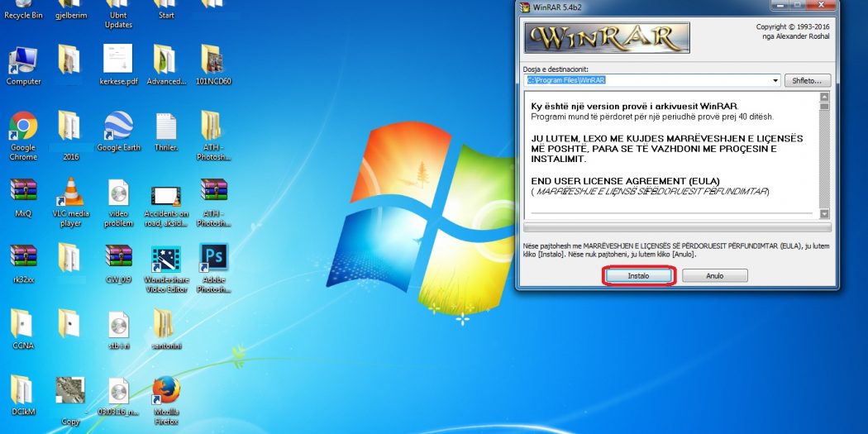
Task: Select the DCIkM folder icon
Action: pyautogui.click(x=23, y=395)
